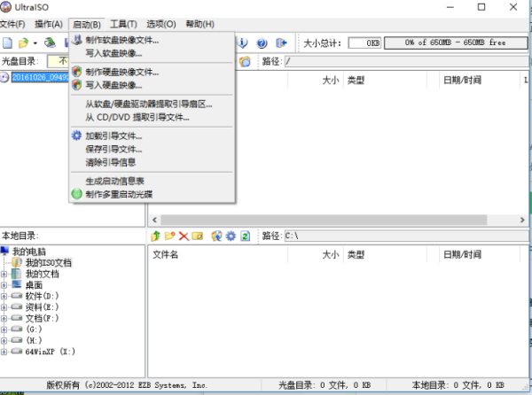Click the 启动(B) menu header

point(87,25)
